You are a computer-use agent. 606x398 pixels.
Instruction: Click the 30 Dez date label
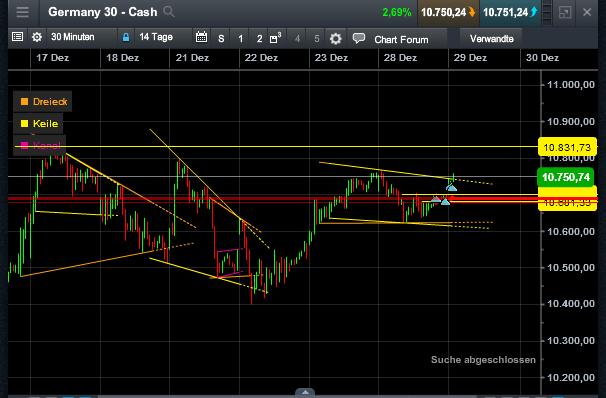coord(542,58)
